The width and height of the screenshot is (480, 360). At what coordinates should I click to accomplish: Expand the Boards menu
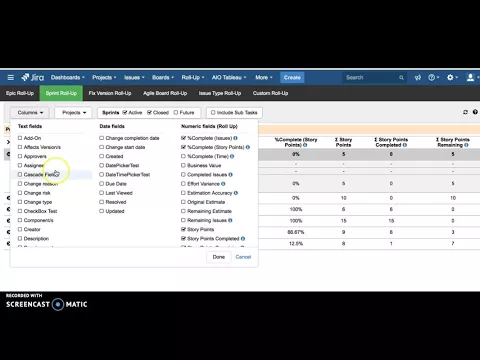tap(163, 78)
